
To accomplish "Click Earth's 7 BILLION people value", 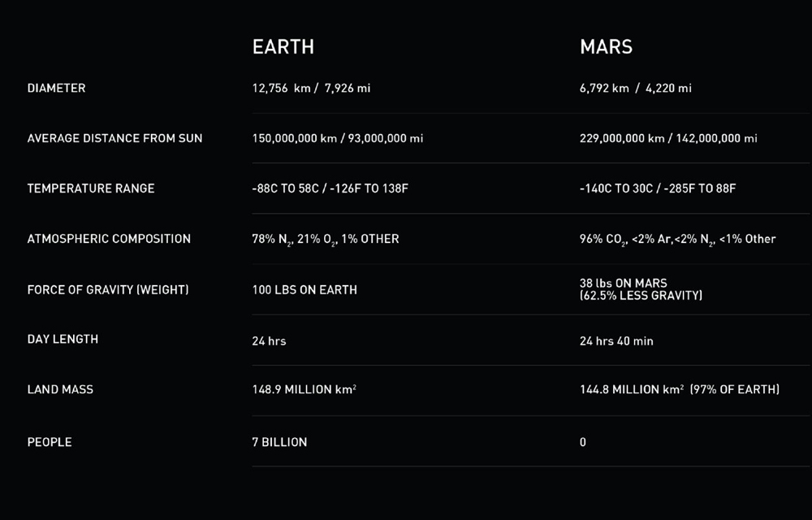I will click(279, 442).
